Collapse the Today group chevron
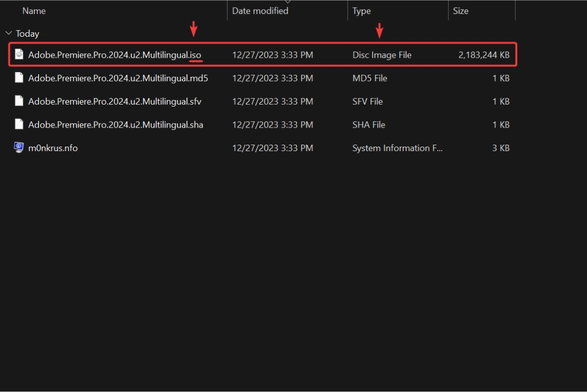Screen dimensions: 587x392 8,33
